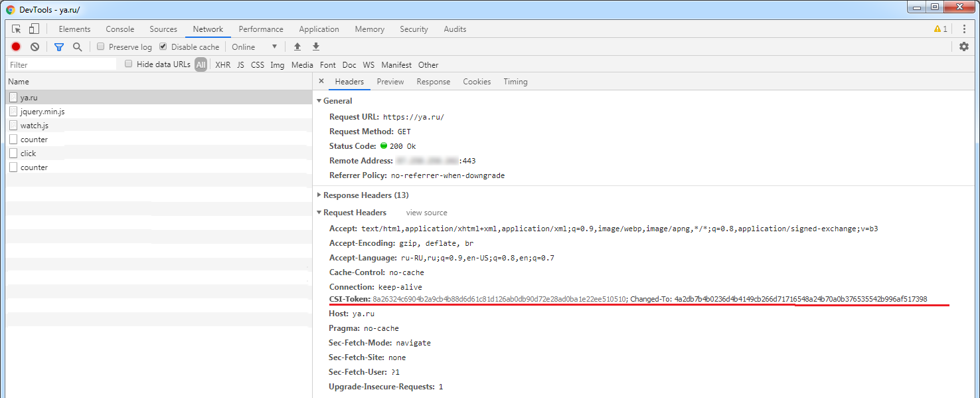
Task: Open the DevTools three-dot menu
Action: click(964, 29)
